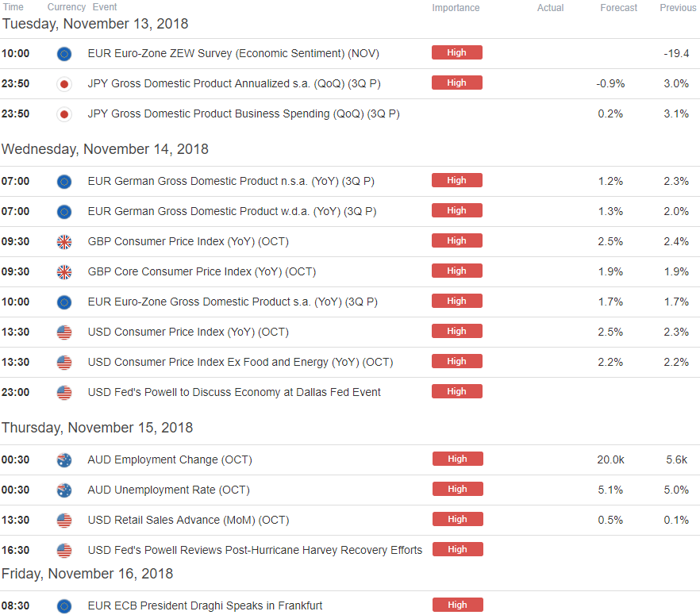Screen dimensions: 700x615
Task: Click the Previous column header
Action: pyautogui.click(x=678, y=8)
